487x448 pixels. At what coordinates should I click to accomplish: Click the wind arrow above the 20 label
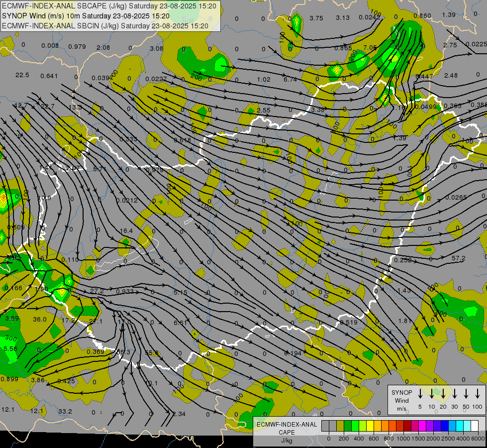tap(443, 394)
